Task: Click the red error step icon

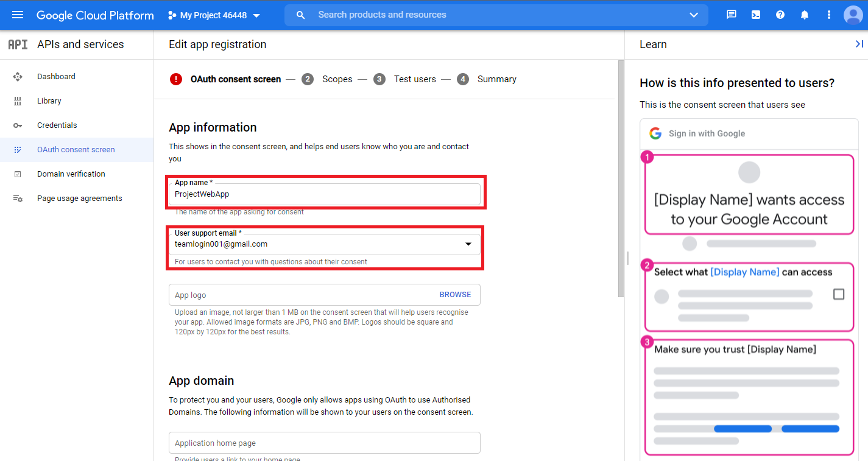Action: (176, 79)
